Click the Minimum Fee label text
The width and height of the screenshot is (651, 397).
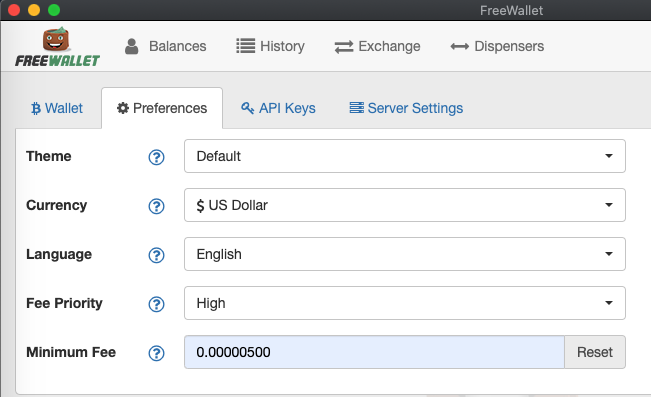[71, 352]
